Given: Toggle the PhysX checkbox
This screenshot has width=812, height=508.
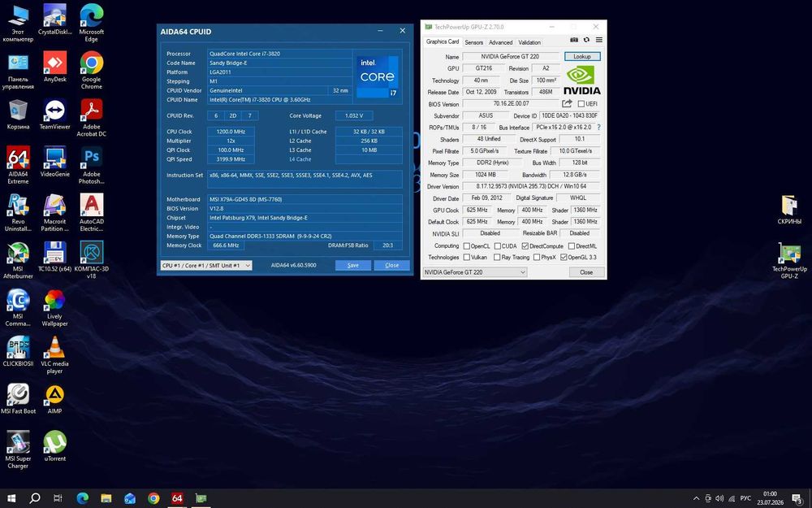Looking at the screenshot, I should pyautogui.click(x=537, y=257).
